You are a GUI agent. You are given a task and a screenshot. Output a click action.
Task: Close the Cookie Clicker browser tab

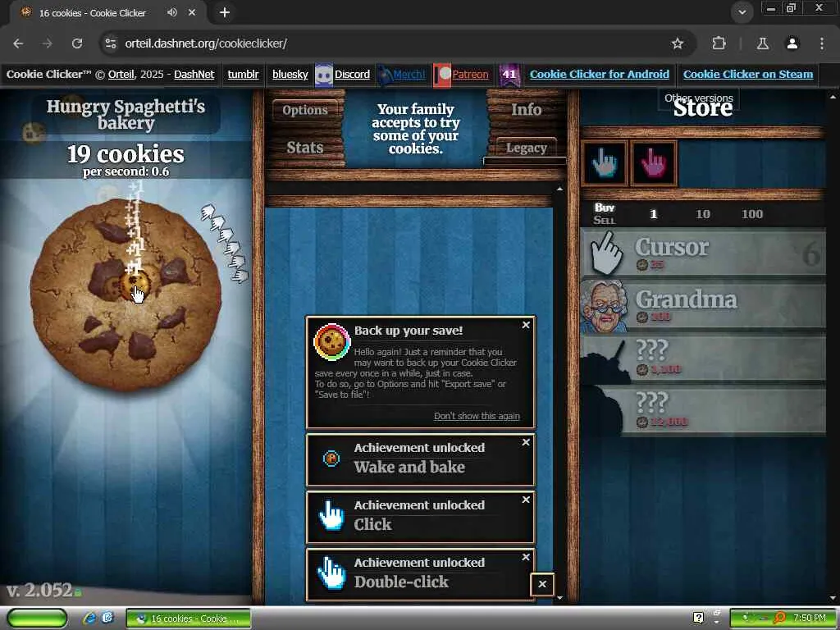192,11
